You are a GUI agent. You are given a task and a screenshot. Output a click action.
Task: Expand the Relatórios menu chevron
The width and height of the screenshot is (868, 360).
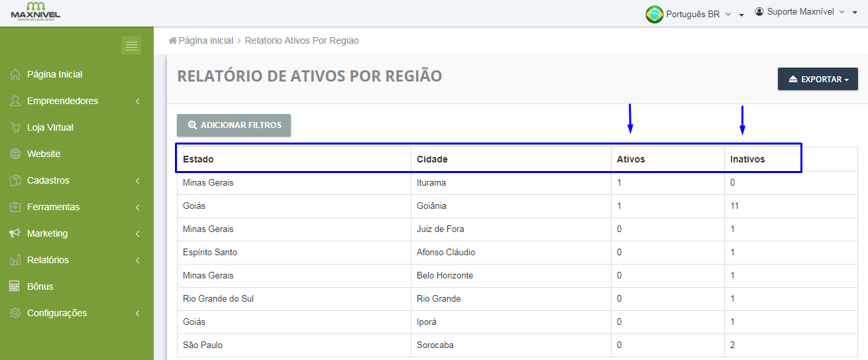click(x=137, y=261)
